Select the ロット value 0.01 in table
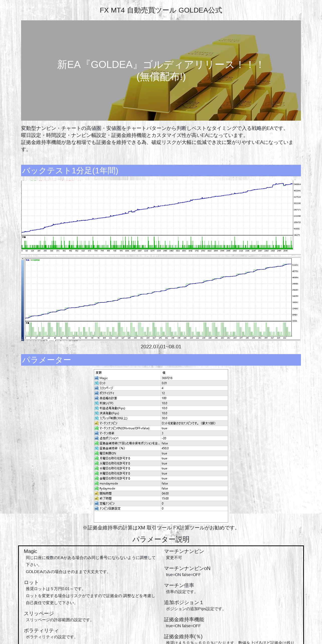The width and height of the screenshot is (322, 644). point(164,383)
